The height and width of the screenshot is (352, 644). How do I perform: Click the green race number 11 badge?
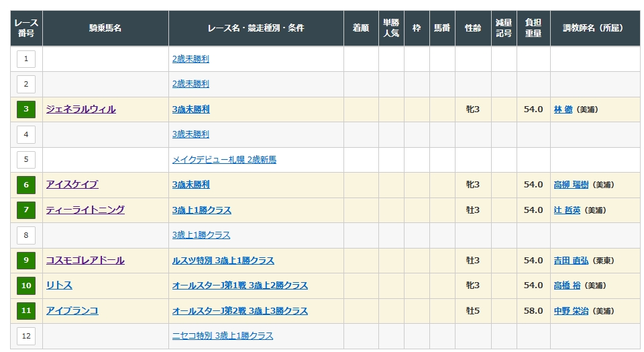click(26, 311)
